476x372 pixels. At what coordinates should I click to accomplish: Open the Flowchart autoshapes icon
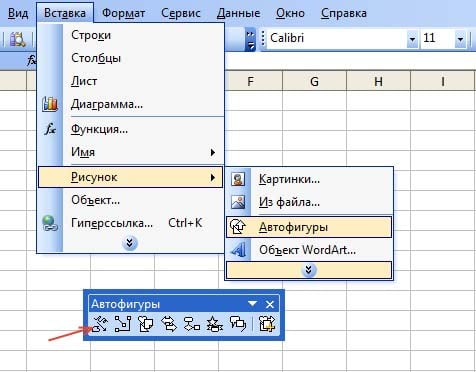[x=192, y=324]
